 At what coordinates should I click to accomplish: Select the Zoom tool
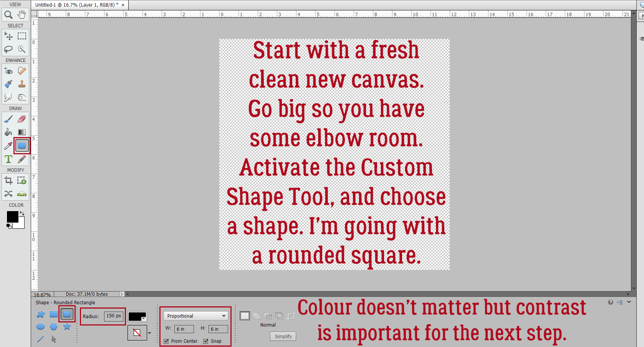pos(8,15)
